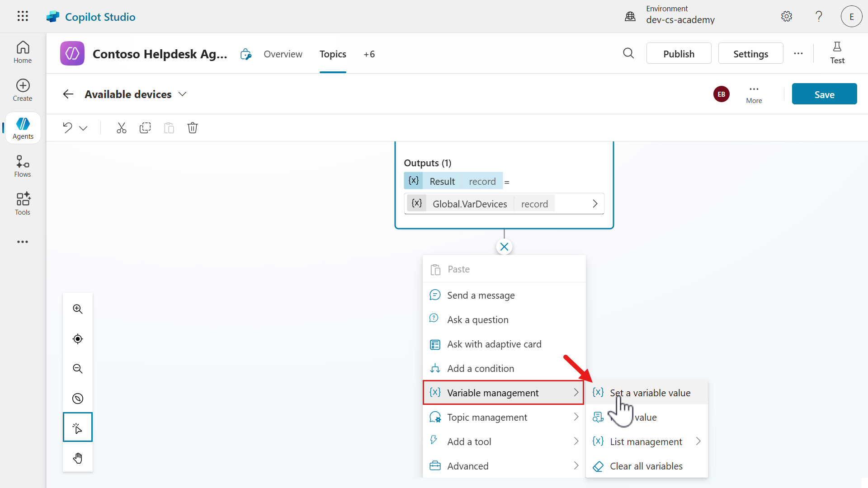Open the Available devices topic dropdown
The width and height of the screenshot is (868, 488).
pyautogui.click(x=182, y=94)
